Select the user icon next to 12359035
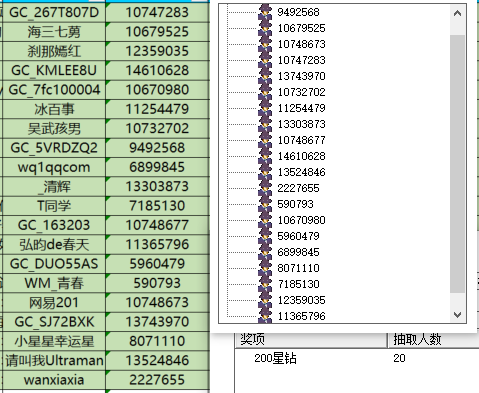The width and height of the screenshot is (479, 393). coord(265,300)
